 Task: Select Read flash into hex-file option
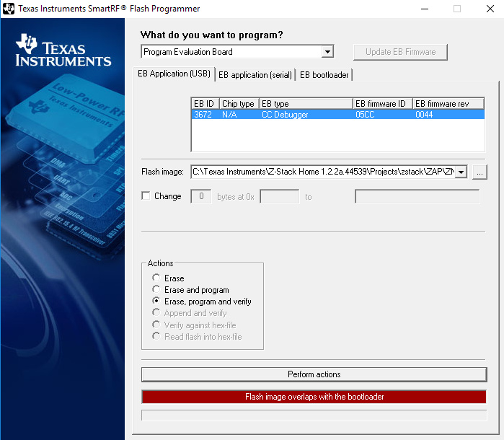point(156,336)
